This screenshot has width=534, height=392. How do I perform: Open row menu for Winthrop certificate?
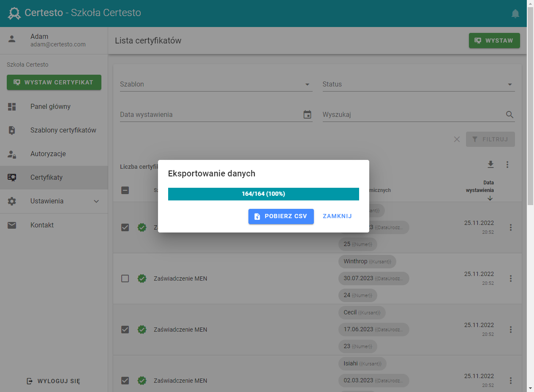[511, 278]
